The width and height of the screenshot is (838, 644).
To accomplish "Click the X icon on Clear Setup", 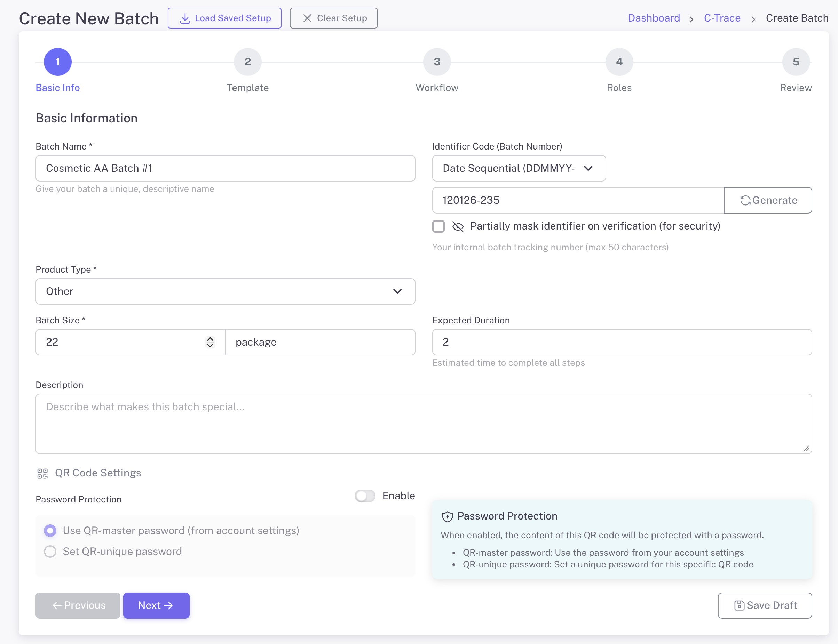I will [307, 18].
